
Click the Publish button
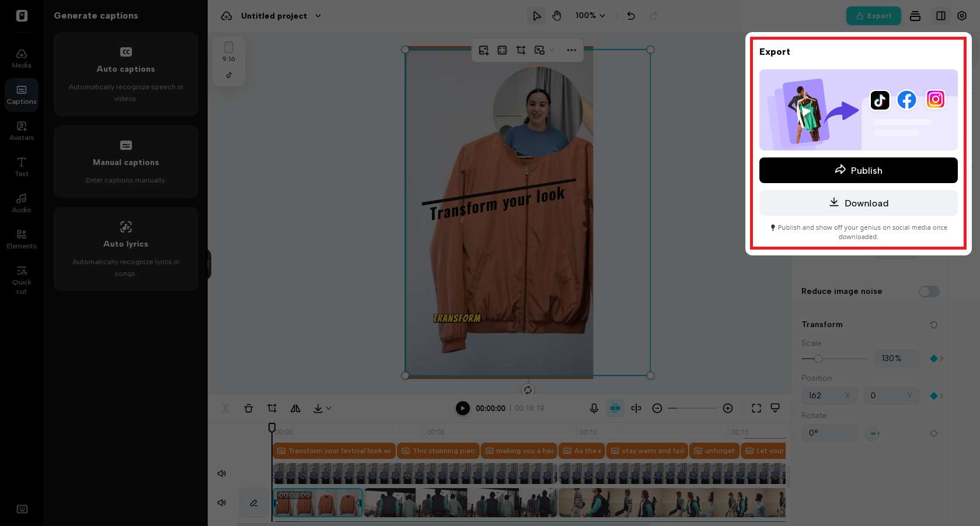tap(858, 170)
